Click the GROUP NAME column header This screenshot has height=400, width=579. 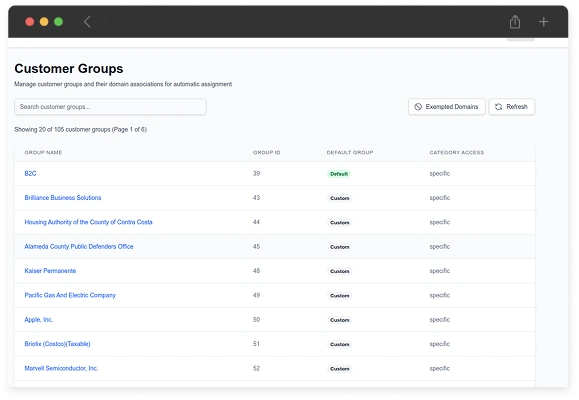click(x=43, y=152)
